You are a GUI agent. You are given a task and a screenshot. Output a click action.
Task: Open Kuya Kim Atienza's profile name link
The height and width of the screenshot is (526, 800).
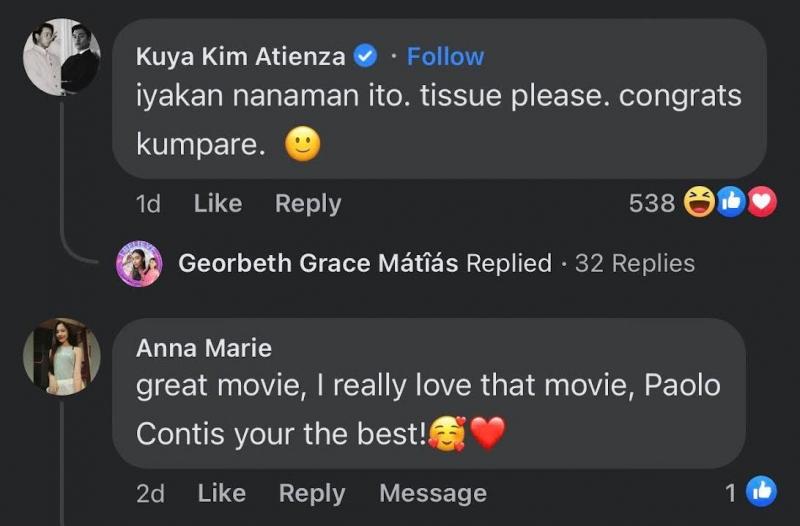240,57
